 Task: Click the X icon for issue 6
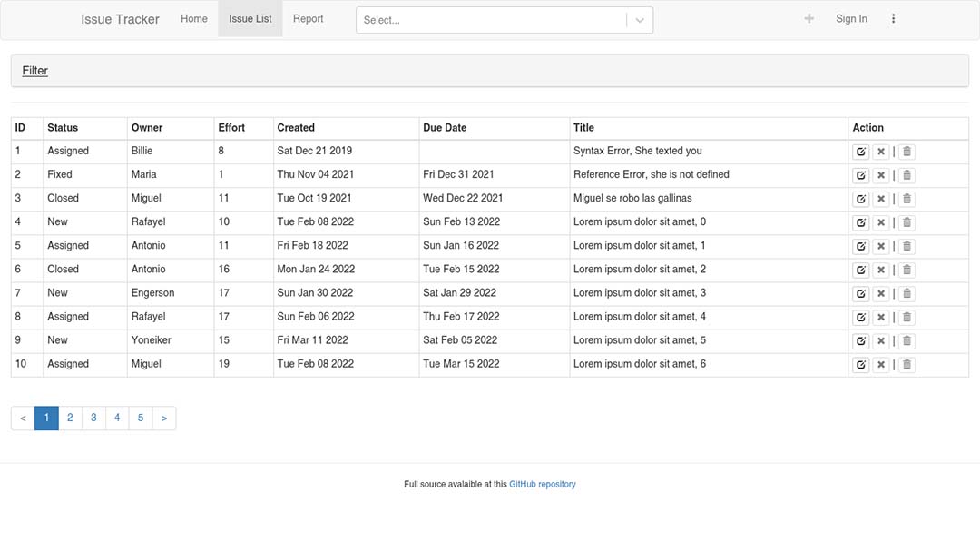point(880,270)
